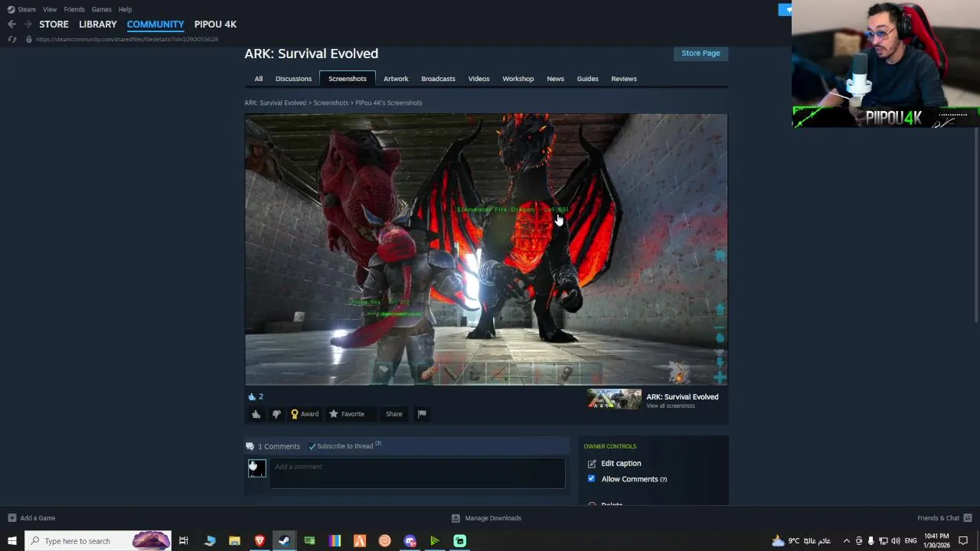Give an Award to this screenshot
This screenshot has height=551, width=980.
pyautogui.click(x=305, y=414)
